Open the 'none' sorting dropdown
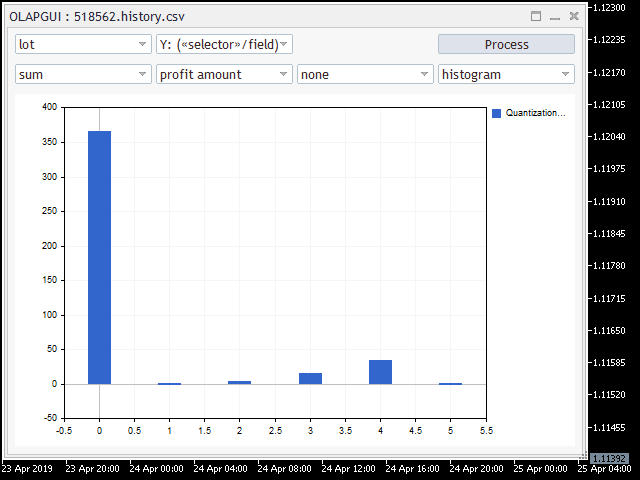 (x=365, y=74)
